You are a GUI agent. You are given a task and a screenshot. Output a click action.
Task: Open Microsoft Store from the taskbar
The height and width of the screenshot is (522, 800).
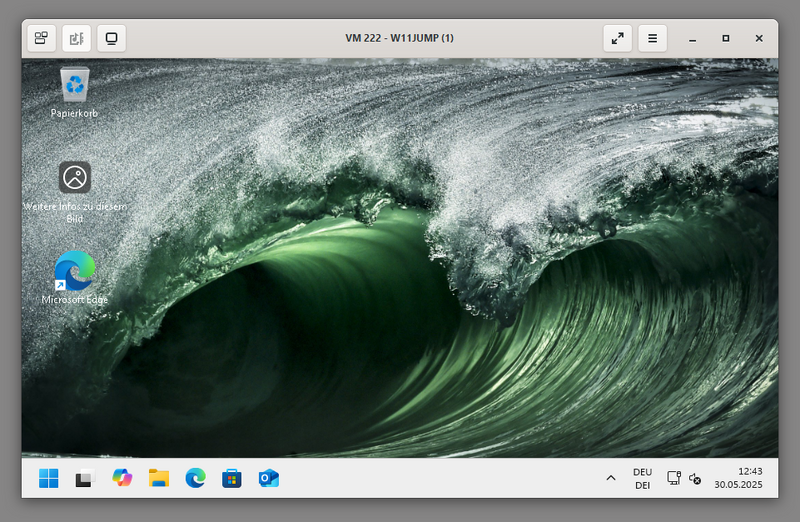point(232,478)
